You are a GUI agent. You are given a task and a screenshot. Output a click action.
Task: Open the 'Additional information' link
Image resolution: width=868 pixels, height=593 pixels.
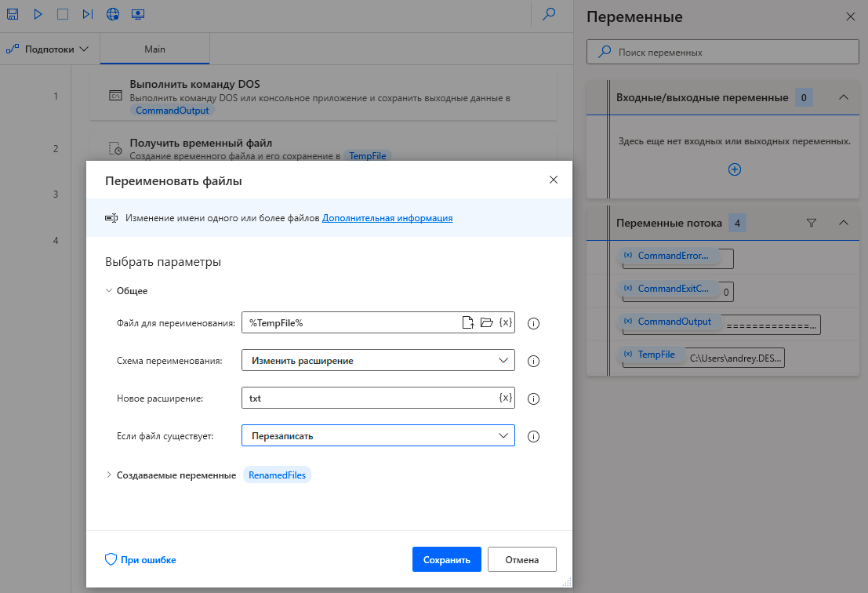(387, 218)
